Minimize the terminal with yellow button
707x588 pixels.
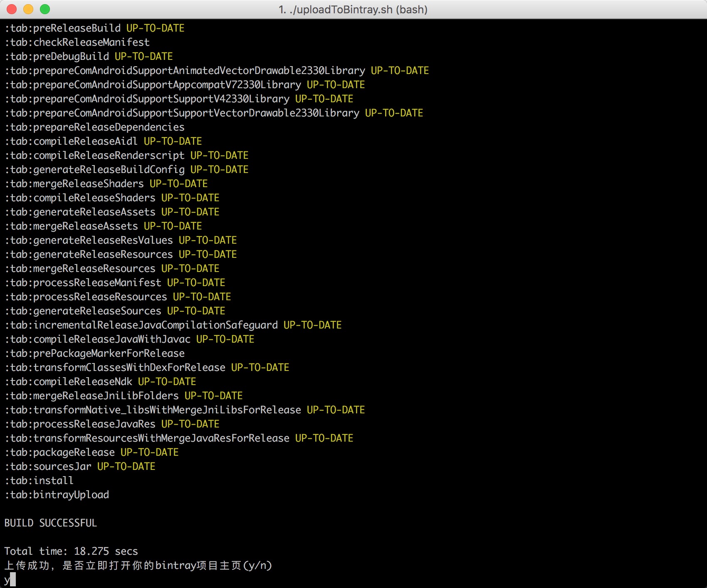pos(28,9)
